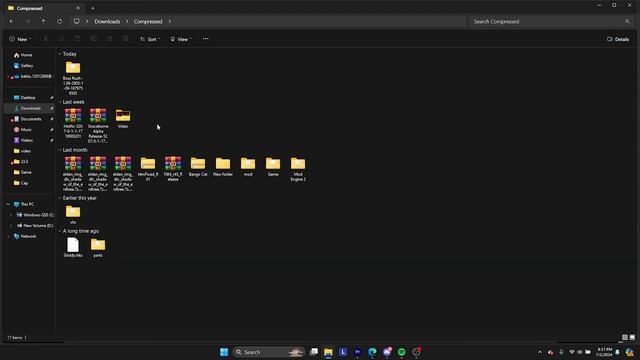Select the Graceborne Alpha Release archive
This screenshot has height=360, width=640.
pos(98,126)
